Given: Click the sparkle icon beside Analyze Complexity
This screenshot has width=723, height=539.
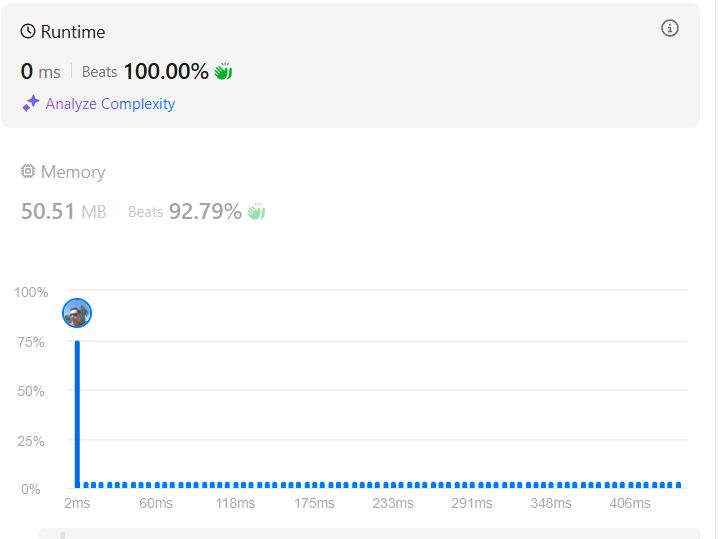Looking at the screenshot, I should [x=31, y=103].
